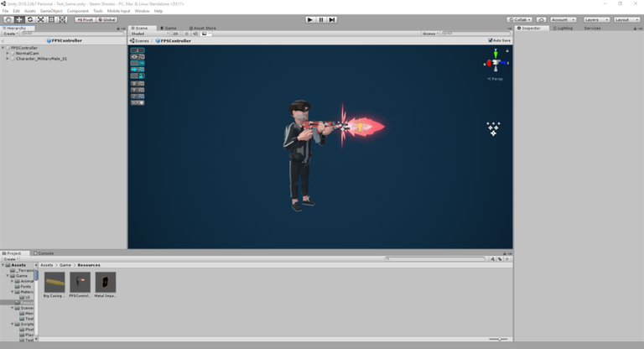This screenshot has height=349, width=644.
Task: Open the Shaded draw mode dropdown
Action: 150,34
